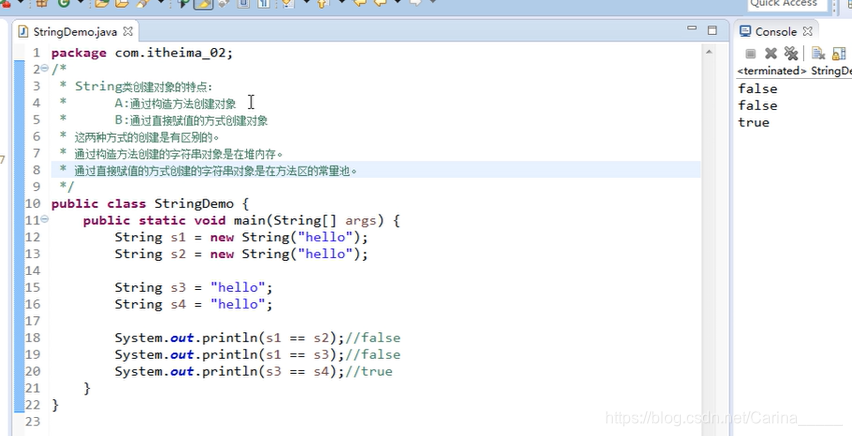This screenshot has height=436, width=852.
Task: Click the Java file icon on StringDemo.java tab
Action: point(23,32)
